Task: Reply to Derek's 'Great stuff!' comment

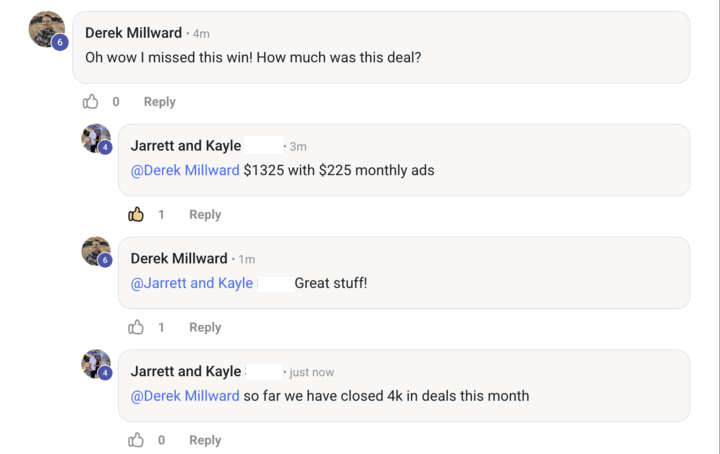Action: coord(204,327)
